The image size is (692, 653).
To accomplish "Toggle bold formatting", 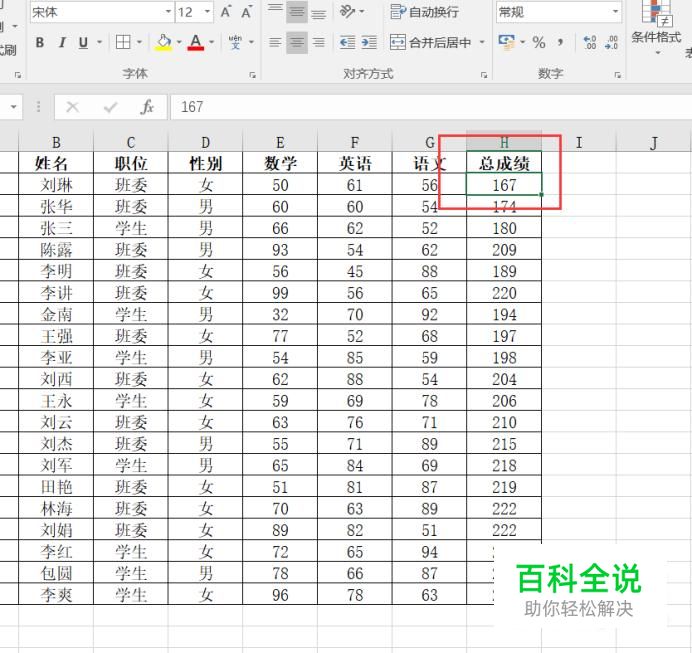I will (x=40, y=43).
